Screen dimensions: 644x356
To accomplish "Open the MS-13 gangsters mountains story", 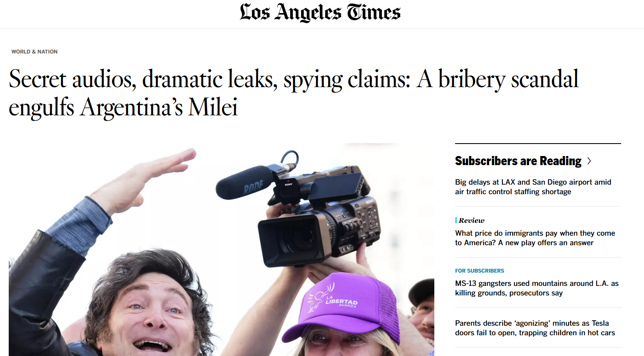I will click(536, 288).
